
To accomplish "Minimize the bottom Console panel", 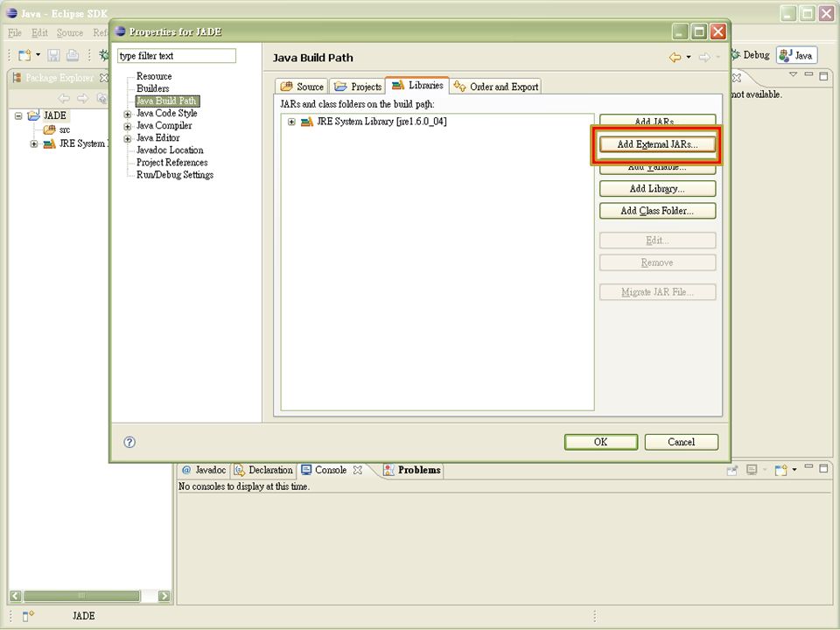I will [808, 467].
